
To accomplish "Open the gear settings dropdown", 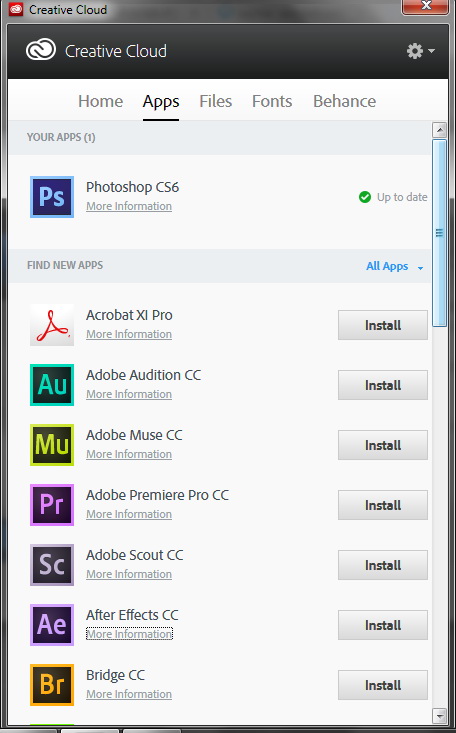I will [x=421, y=50].
